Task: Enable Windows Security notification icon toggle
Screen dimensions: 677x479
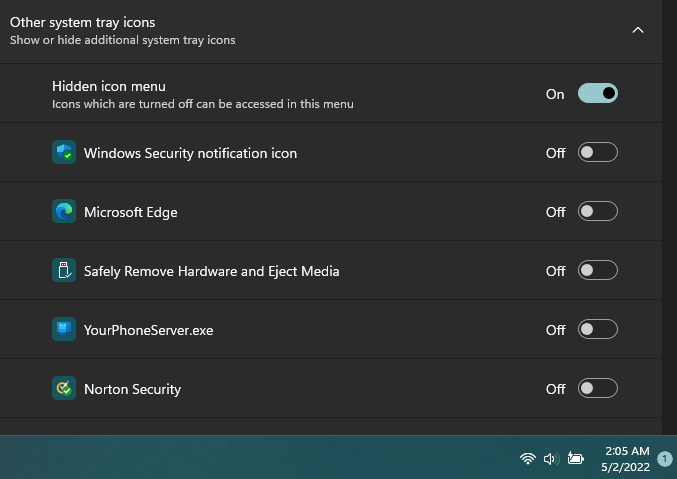Action: [598, 153]
